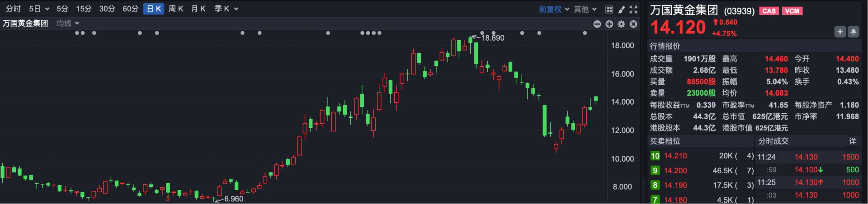Open the chart layout grid icon
The width and height of the screenshot is (868, 204).
pos(609,9)
